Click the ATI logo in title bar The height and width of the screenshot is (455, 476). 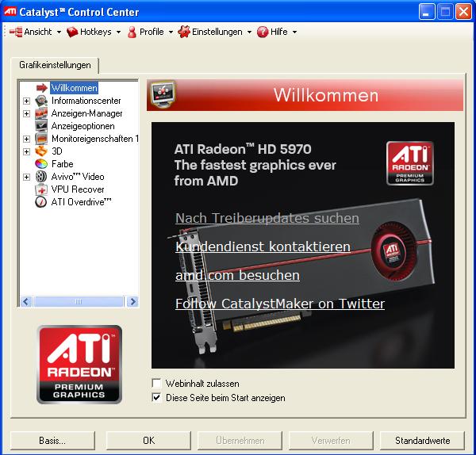[x=10, y=12]
